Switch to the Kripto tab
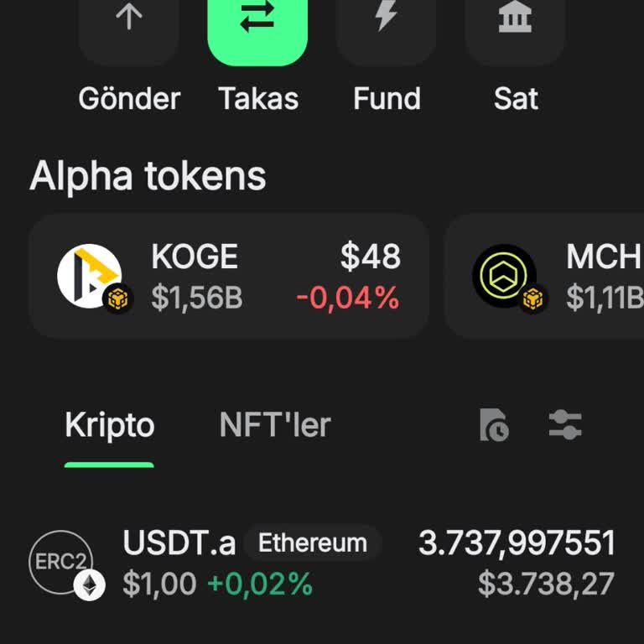 [110, 426]
